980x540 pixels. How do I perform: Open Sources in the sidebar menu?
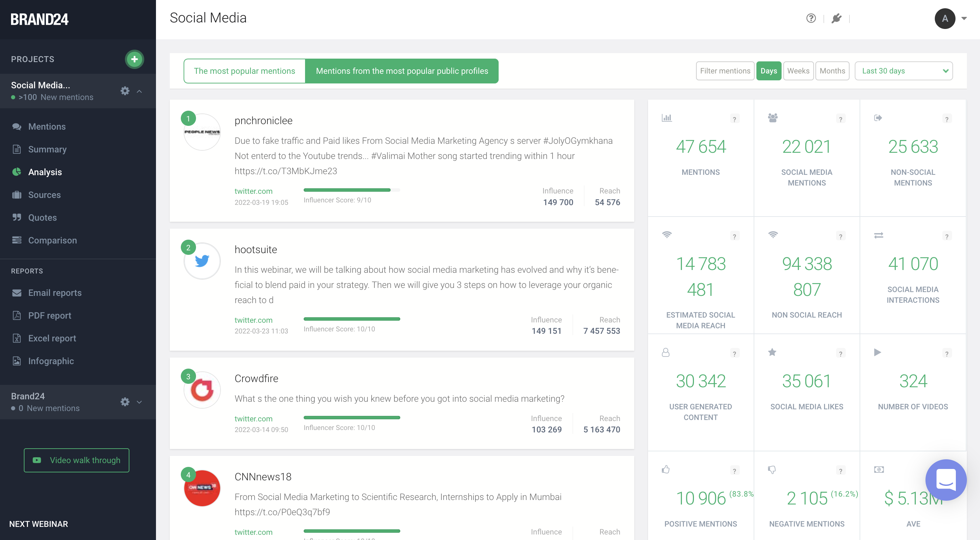44,195
